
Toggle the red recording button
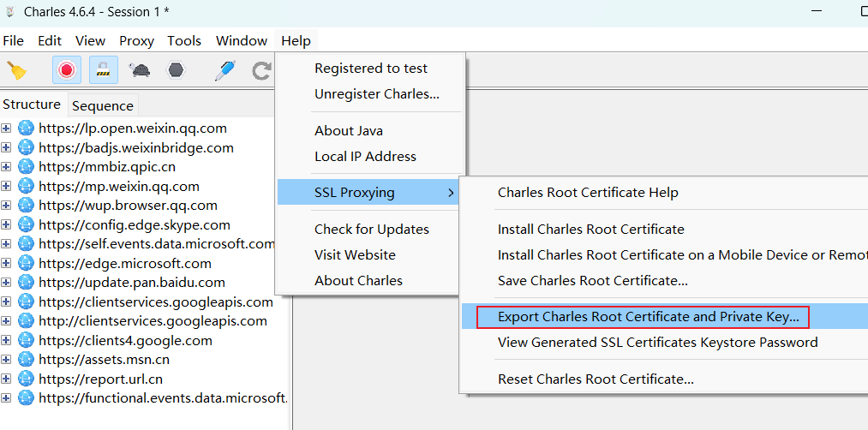tap(67, 69)
